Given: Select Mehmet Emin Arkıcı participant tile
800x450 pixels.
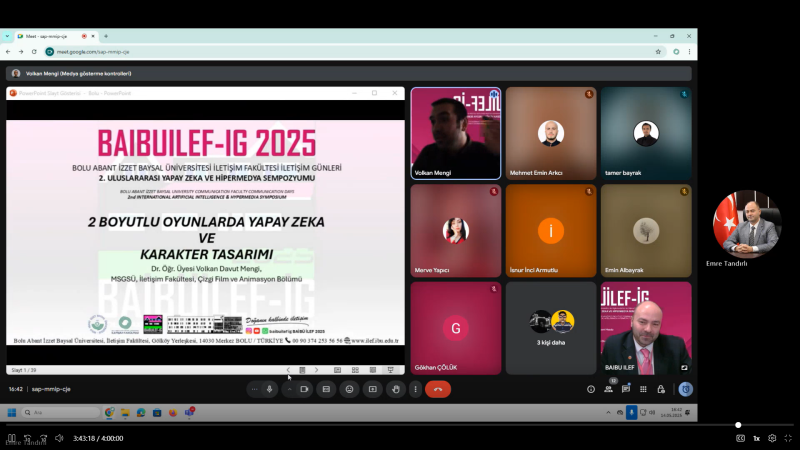Looking at the screenshot, I should coord(551,133).
